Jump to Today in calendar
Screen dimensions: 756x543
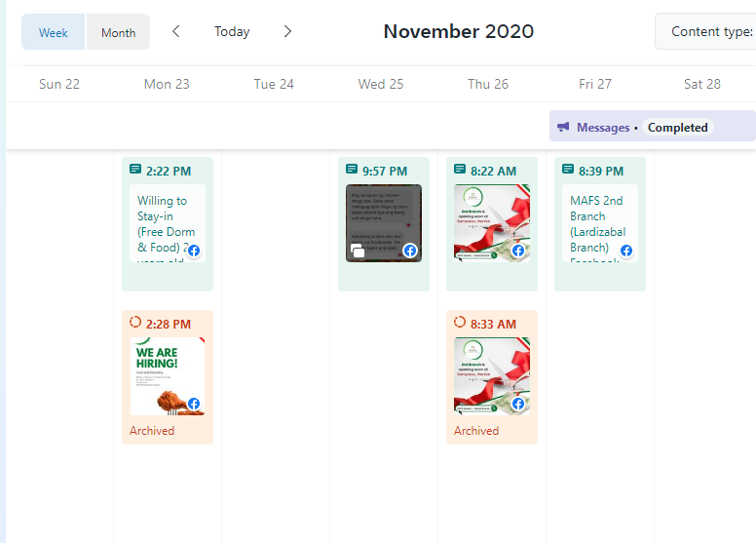(232, 32)
